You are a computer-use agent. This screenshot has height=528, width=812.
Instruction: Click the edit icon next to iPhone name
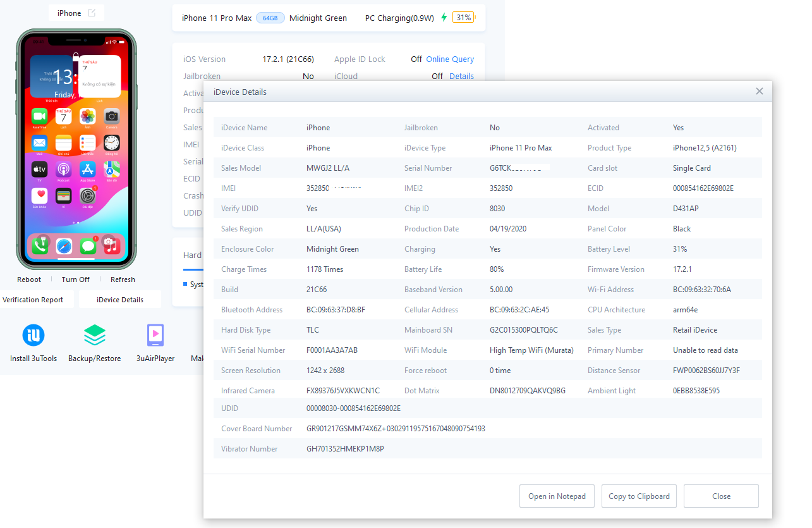click(92, 13)
